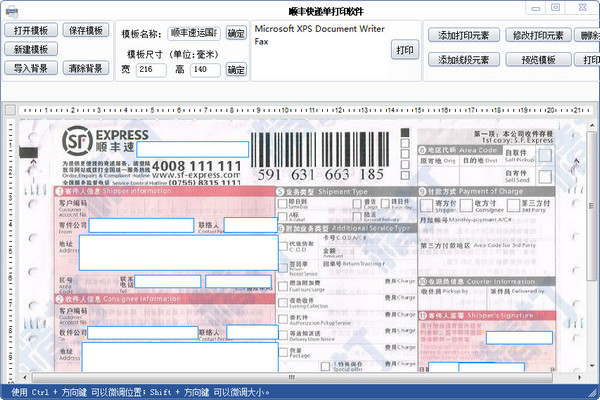This screenshot has width=600, height=400.
Task: Select the left 联系电话 phone field
Action: [x=168, y=281]
